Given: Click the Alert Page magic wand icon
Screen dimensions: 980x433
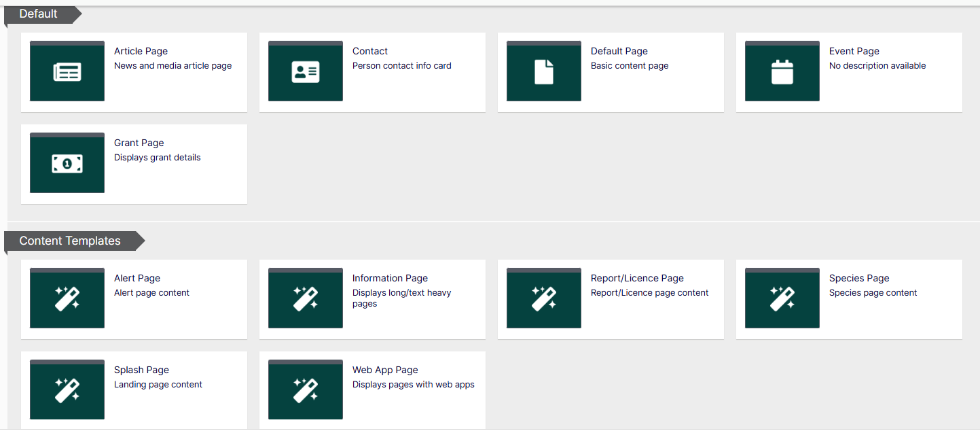Looking at the screenshot, I should pyautogui.click(x=67, y=299).
